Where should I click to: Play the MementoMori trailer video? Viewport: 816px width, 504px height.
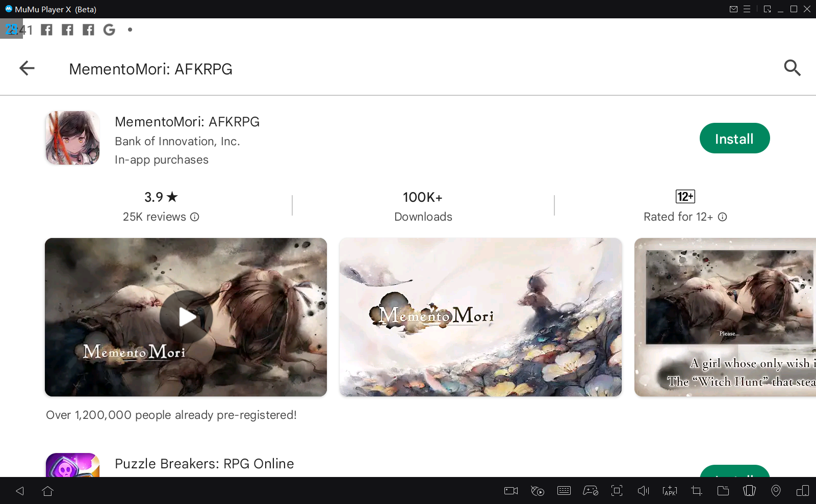pos(186,317)
